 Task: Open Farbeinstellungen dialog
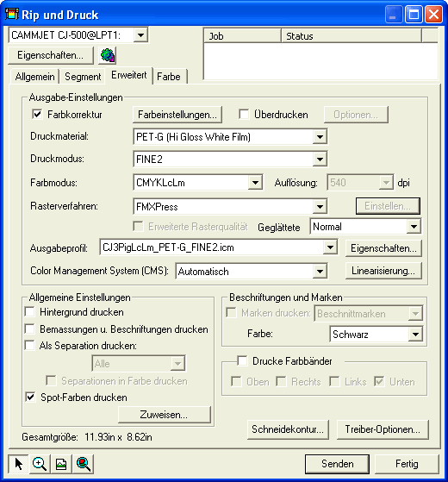[177, 115]
